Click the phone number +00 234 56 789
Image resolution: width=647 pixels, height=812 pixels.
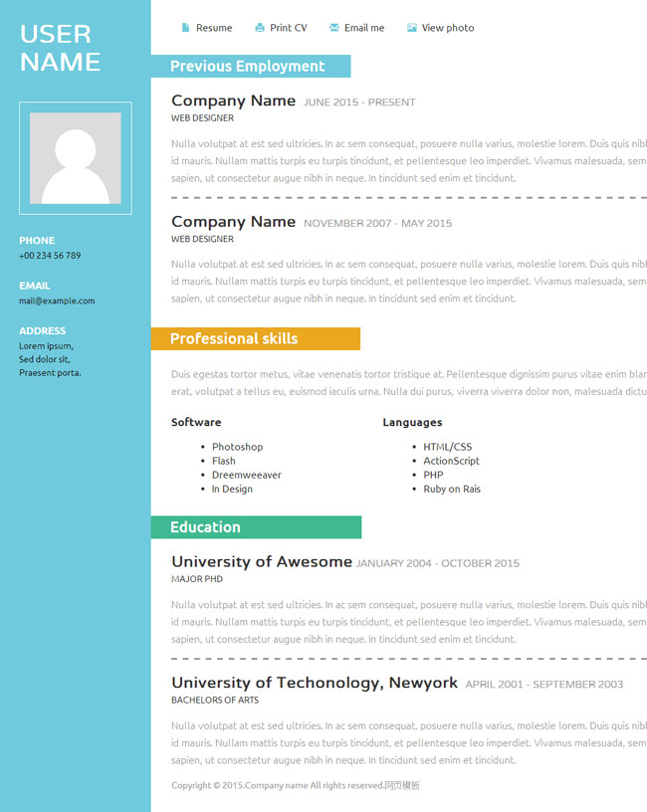[x=50, y=256]
